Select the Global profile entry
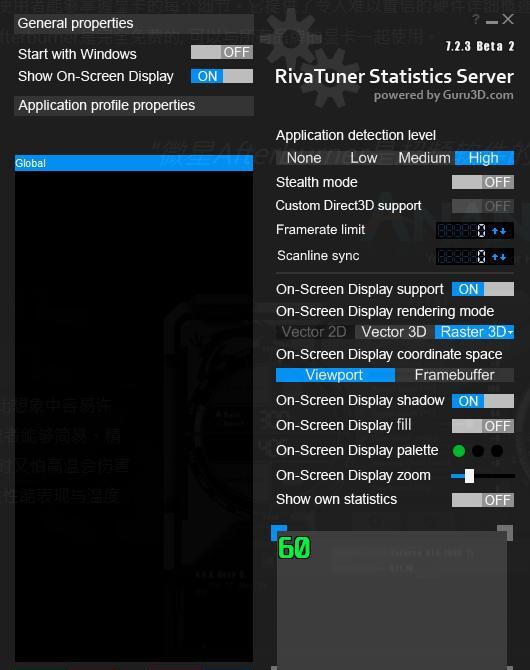Screen dimensions: 530x670 click(x=134, y=163)
